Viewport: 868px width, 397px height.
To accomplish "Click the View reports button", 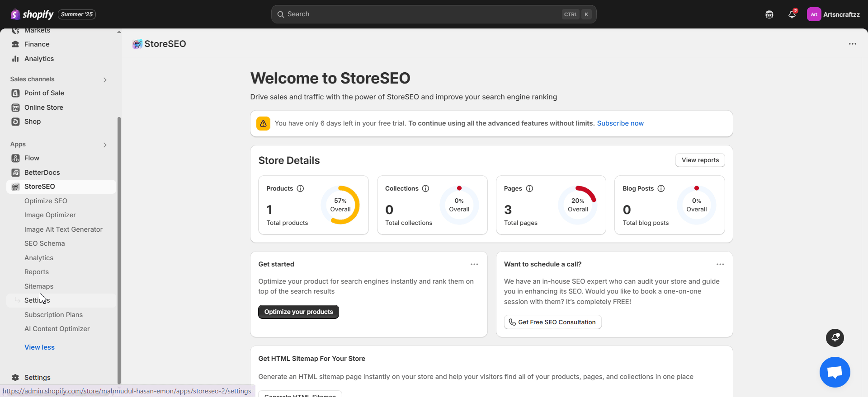I will (700, 160).
